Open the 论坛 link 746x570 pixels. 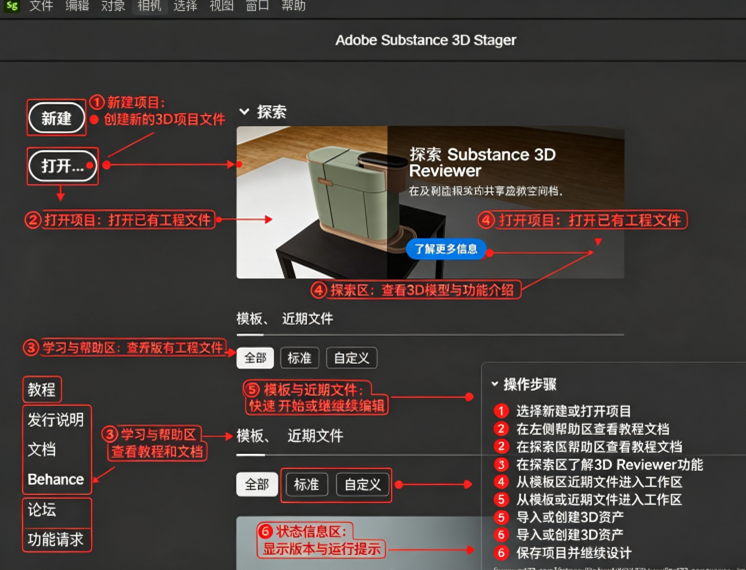click(x=41, y=510)
